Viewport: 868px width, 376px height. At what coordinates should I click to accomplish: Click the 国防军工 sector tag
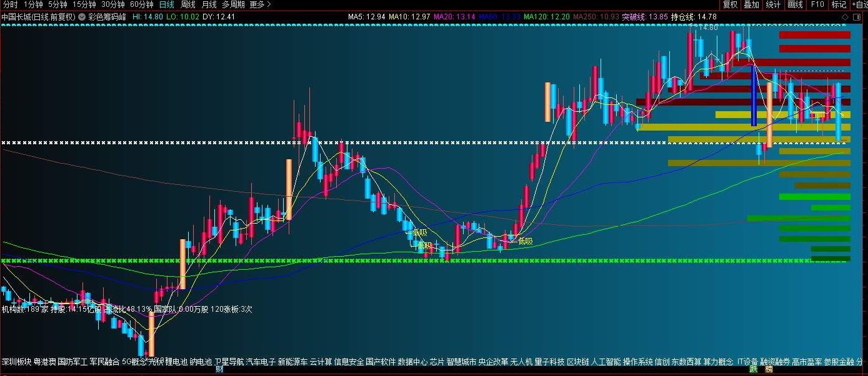(72, 362)
